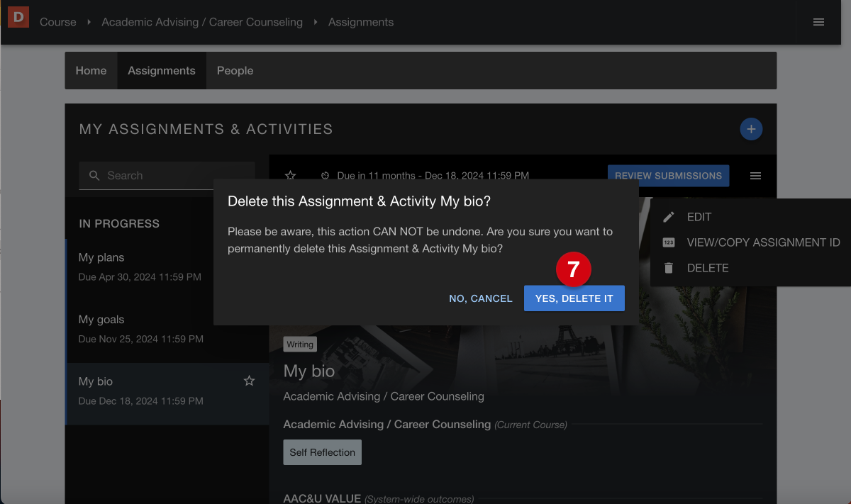Select the My bio assignment
The image size is (851, 504).
(167, 394)
